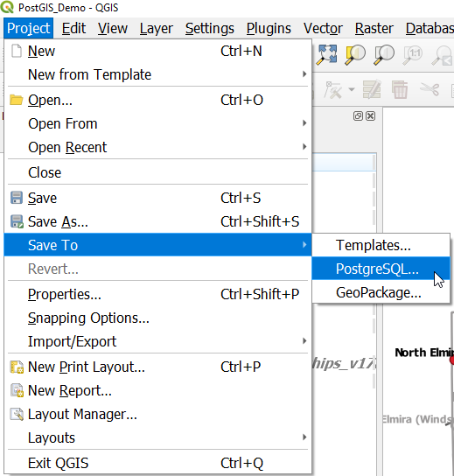Select Exit QGIS menu entry
Screen dimensions: 454x476
[157, 463]
